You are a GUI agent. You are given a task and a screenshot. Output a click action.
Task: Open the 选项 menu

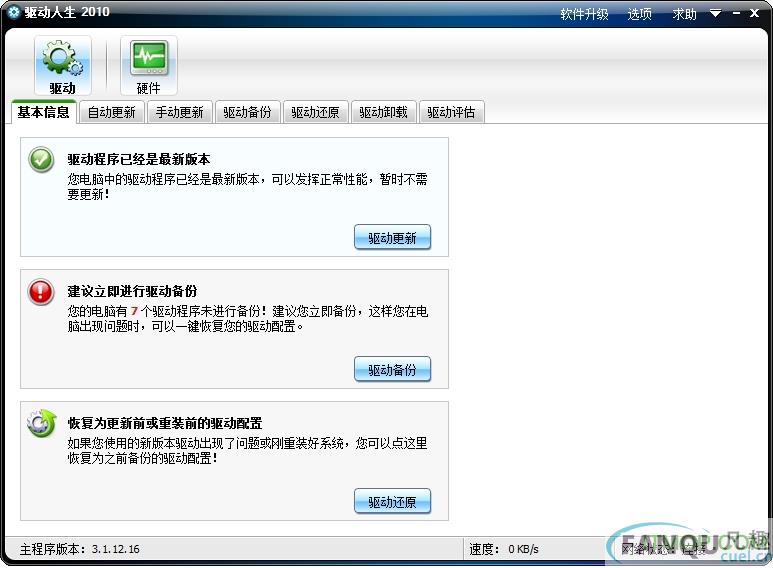639,14
